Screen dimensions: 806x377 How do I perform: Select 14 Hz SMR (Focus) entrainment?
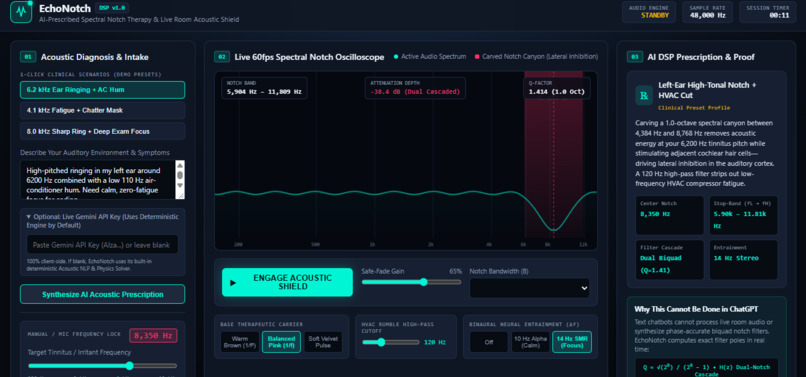click(572, 342)
